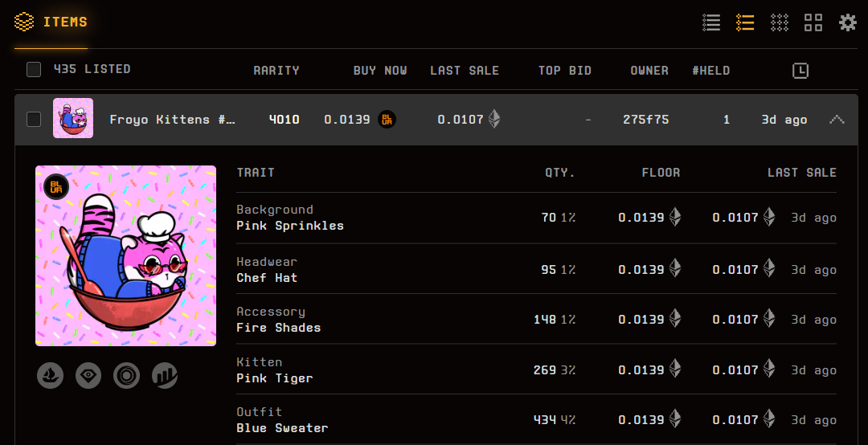Open the settings gear
The height and width of the screenshot is (445, 868).
[x=848, y=22]
